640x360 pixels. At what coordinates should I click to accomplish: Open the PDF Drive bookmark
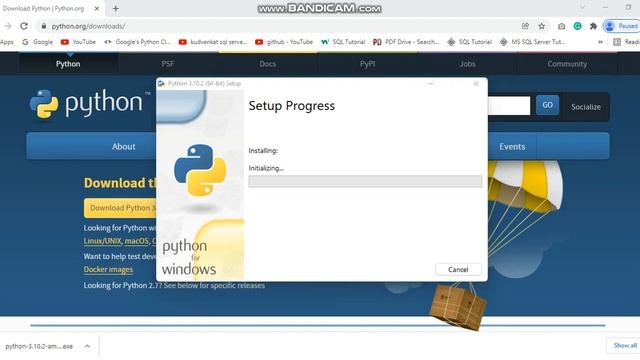pyautogui.click(x=407, y=42)
